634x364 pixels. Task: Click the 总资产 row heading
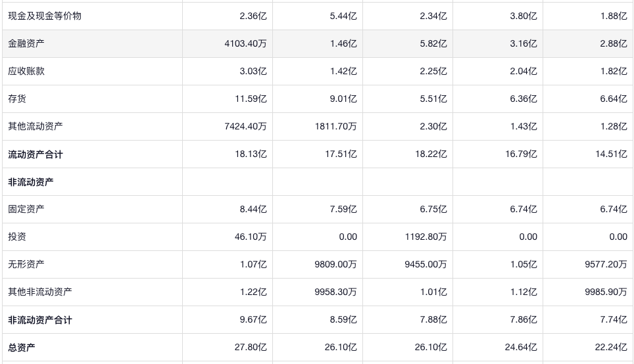pyautogui.click(x=22, y=348)
